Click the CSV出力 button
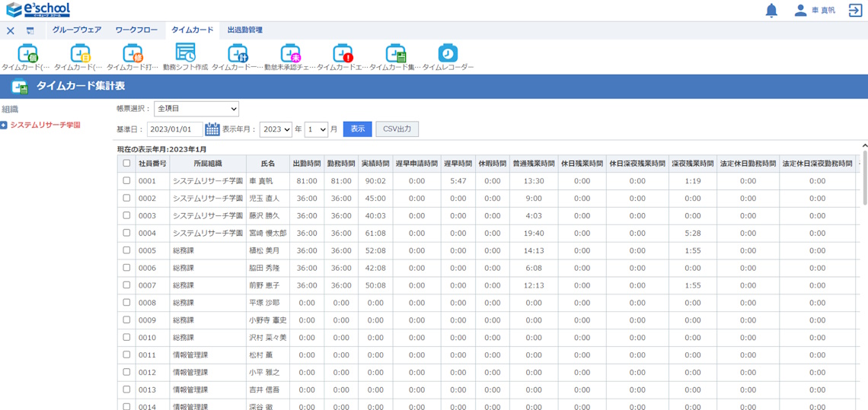Screen dimensions: 868x410 pos(397,129)
